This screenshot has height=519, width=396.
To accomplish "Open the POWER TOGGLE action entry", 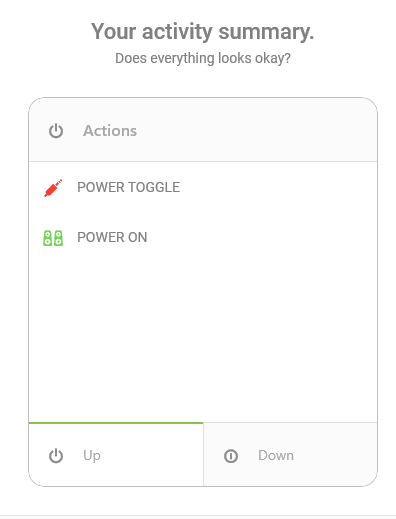I will (x=203, y=187).
